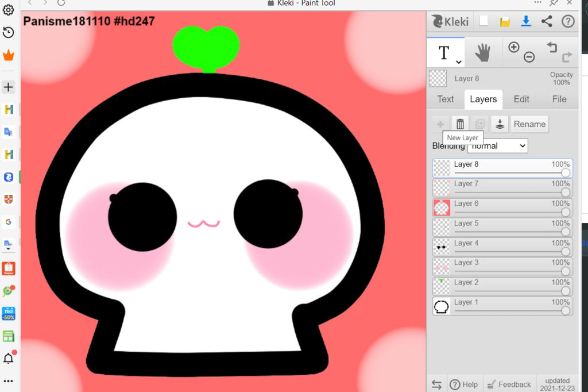Open the Tiki -50% sidebar shortcut

point(8,313)
